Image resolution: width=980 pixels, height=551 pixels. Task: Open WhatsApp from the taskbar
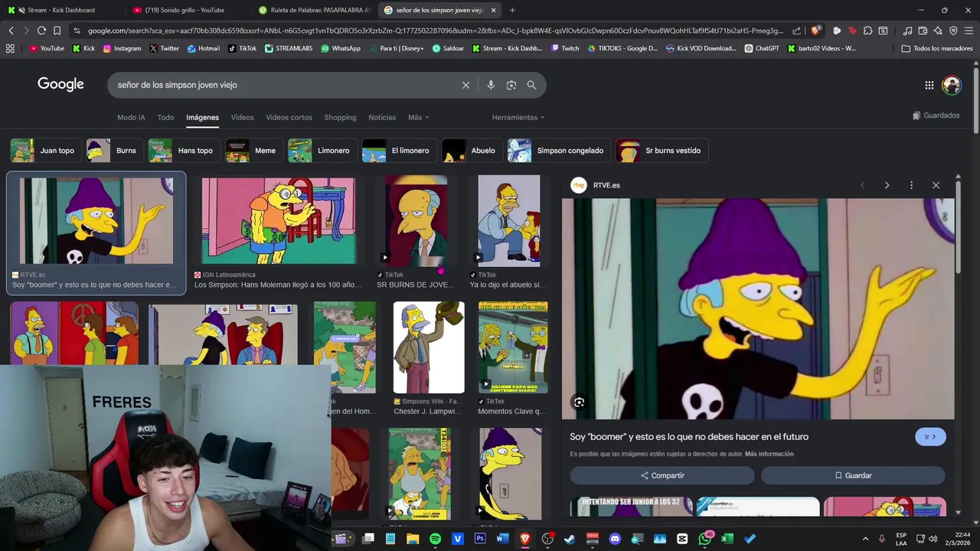click(x=704, y=539)
